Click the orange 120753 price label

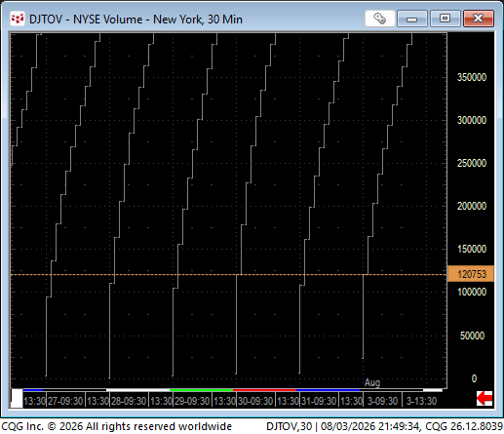471,274
